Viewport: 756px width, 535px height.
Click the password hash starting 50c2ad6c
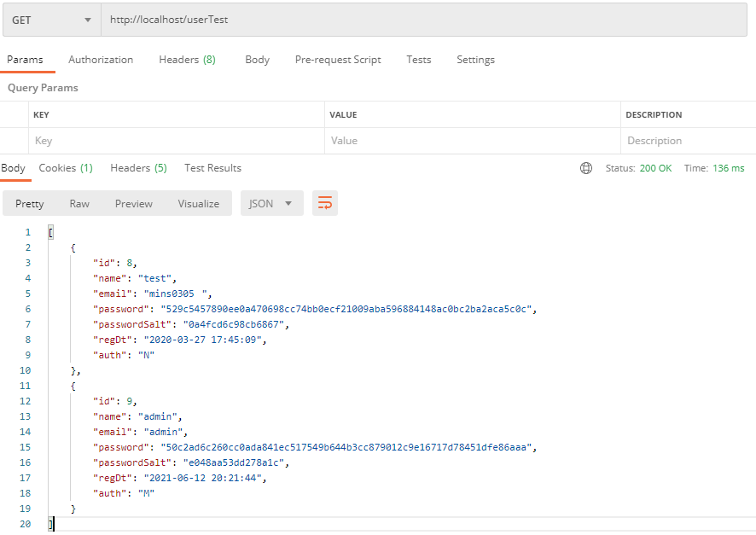pos(346,448)
